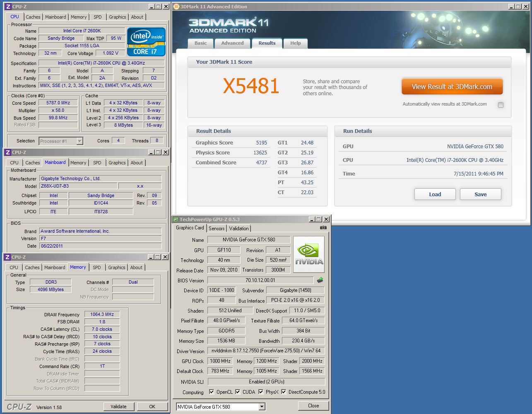Click the 3DMark 11 title bar icon
The image size is (532, 414).
176,7
